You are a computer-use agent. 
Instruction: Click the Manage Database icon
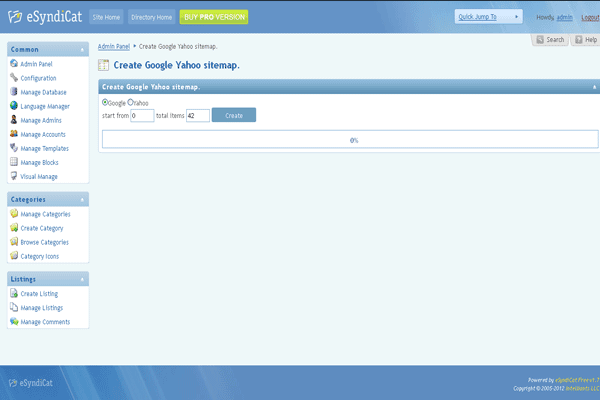(x=13, y=92)
